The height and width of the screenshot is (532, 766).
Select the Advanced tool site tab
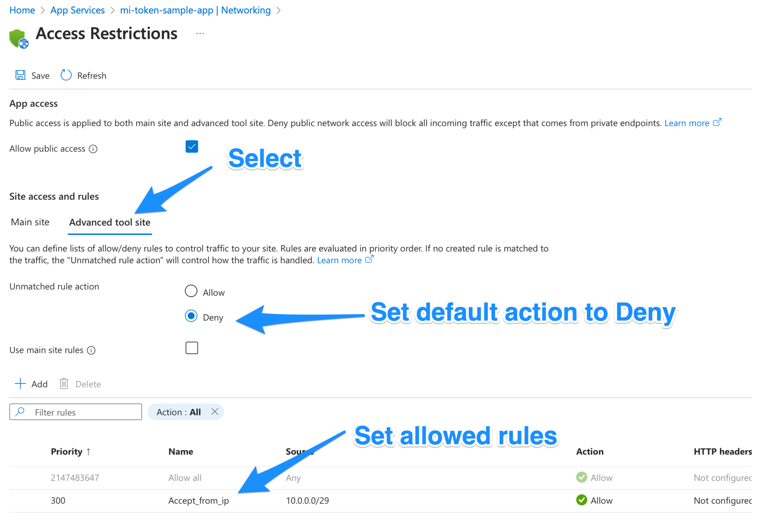click(109, 222)
